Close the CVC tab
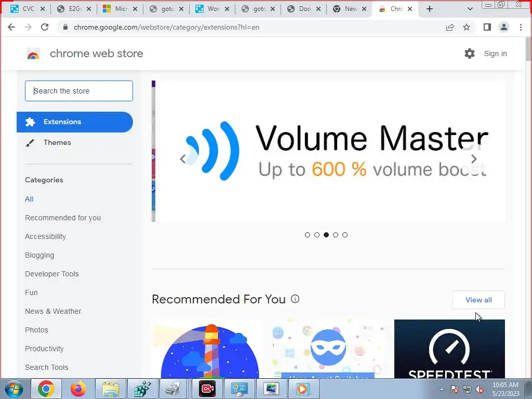 coord(43,9)
